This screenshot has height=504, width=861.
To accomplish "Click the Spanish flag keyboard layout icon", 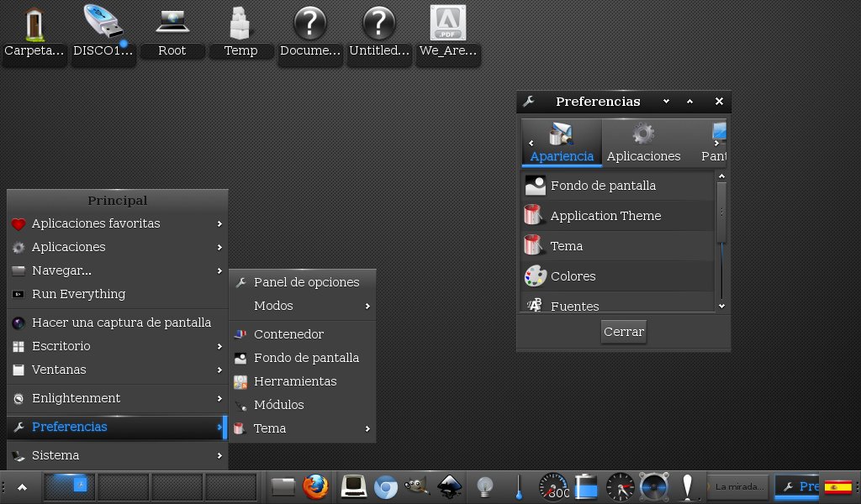I will tap(837, 486).
